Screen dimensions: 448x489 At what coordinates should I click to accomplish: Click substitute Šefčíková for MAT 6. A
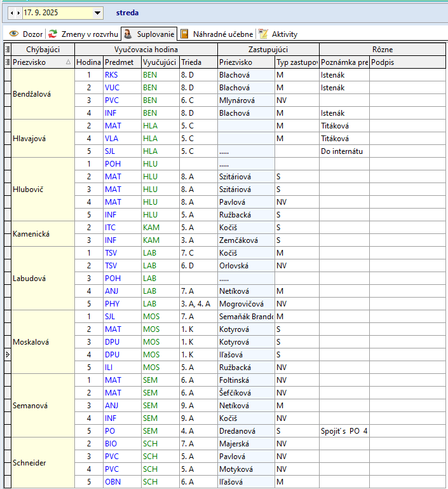246,393
